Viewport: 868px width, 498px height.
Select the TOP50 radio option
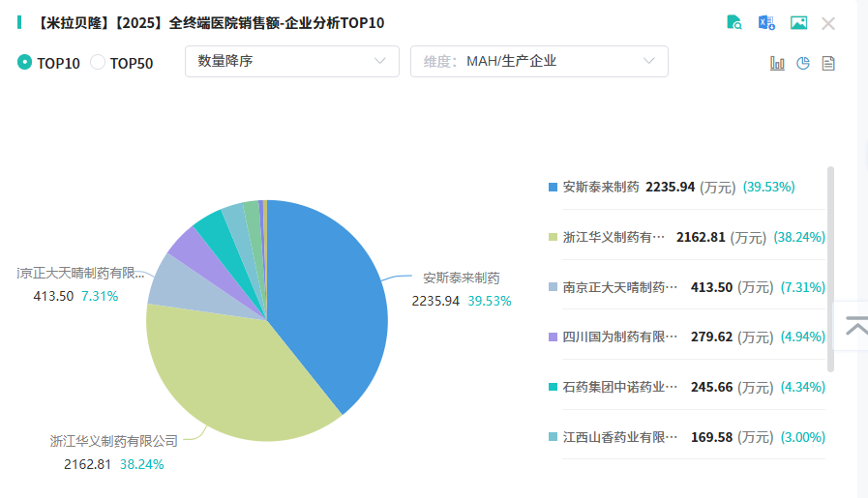(98, 62)
